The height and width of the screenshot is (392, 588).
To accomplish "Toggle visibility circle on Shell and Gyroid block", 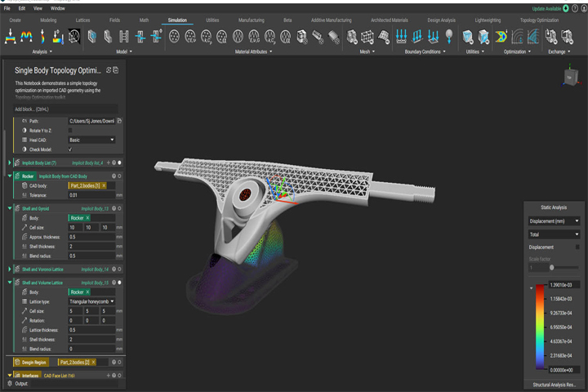I will 119,208.
